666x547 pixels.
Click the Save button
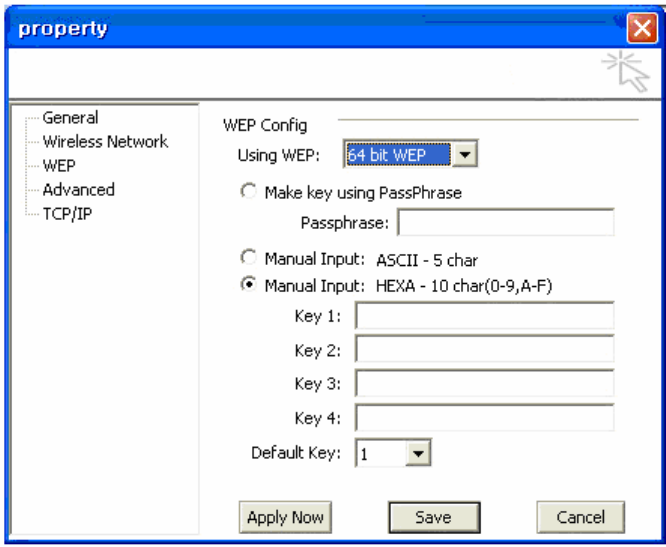[434, 517]
